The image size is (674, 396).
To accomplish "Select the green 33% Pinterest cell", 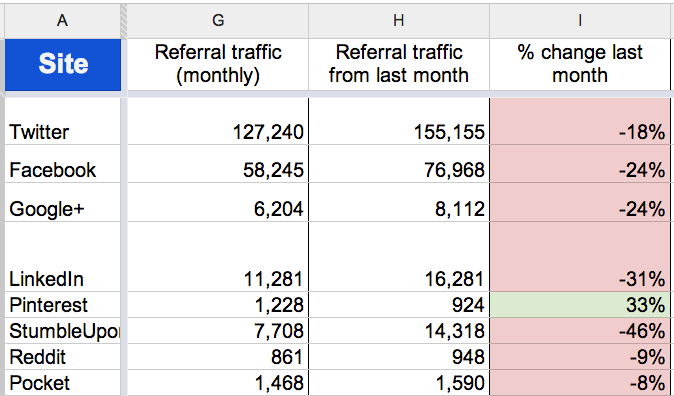I will click(580, 305).
